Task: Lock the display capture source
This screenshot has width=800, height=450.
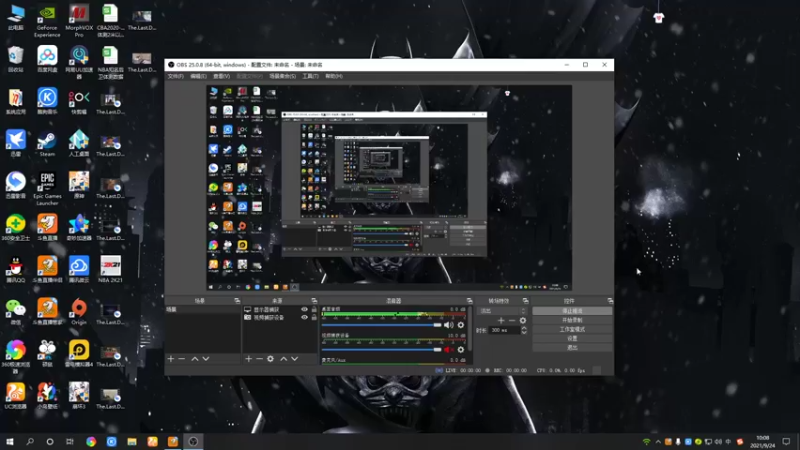Action: click(x=314, y=310)
